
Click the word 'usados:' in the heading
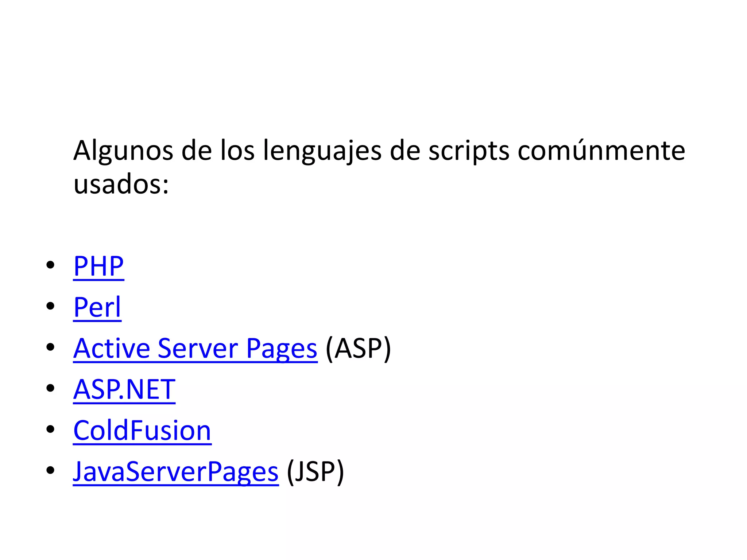pos(121,184)
